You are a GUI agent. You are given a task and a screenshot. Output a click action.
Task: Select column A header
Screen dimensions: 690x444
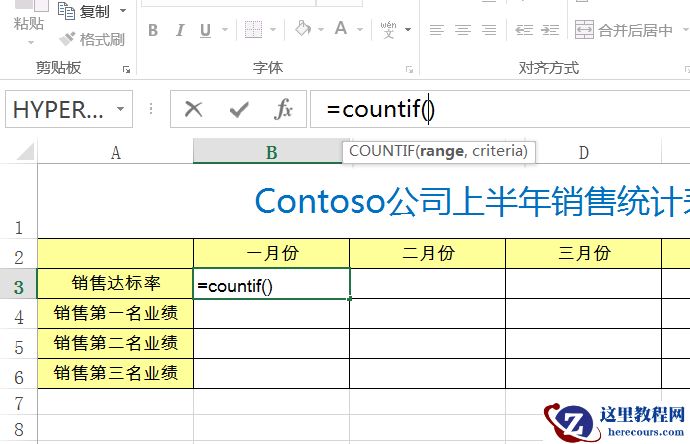[115, 153]
